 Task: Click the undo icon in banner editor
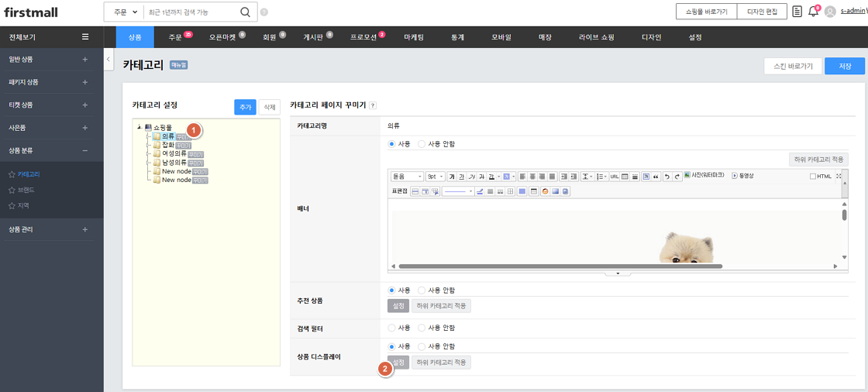click(x=666, y=177)
